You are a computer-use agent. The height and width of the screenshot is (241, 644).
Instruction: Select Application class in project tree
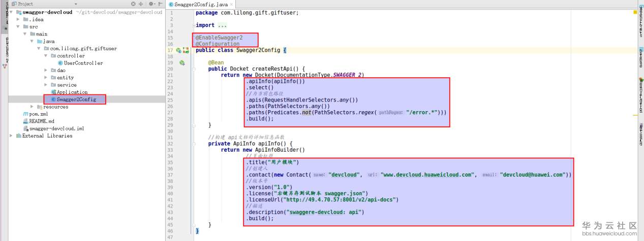(x=72, y=92)
